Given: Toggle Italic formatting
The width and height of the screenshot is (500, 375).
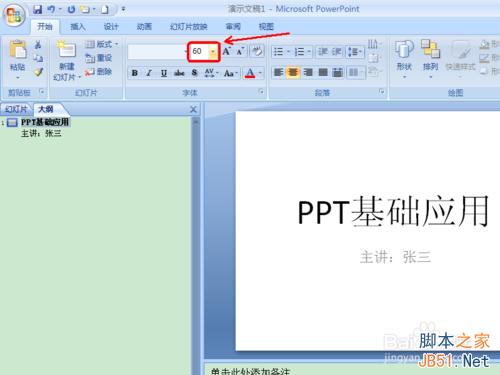Looking at the screenshot, I should [149, 73].
